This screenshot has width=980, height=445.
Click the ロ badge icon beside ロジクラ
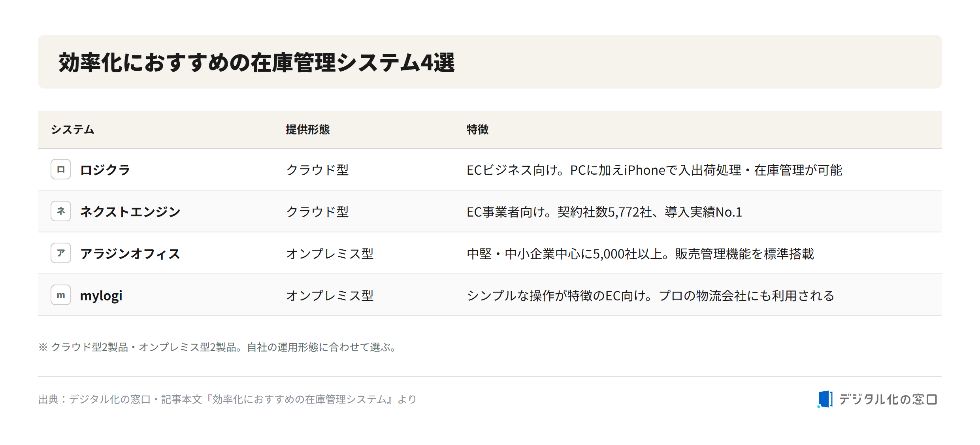click(61, 169)
